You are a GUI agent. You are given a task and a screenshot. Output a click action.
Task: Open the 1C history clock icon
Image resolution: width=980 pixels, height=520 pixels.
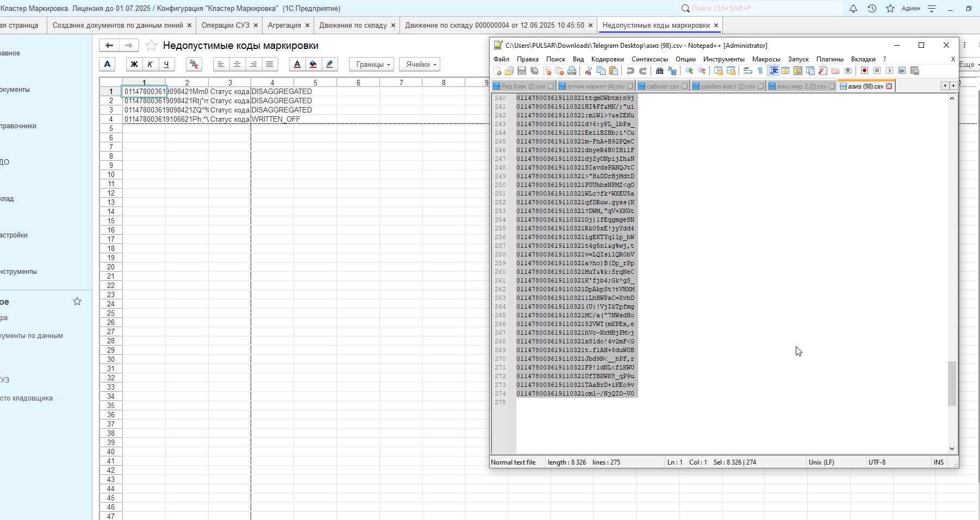[872, 8]
